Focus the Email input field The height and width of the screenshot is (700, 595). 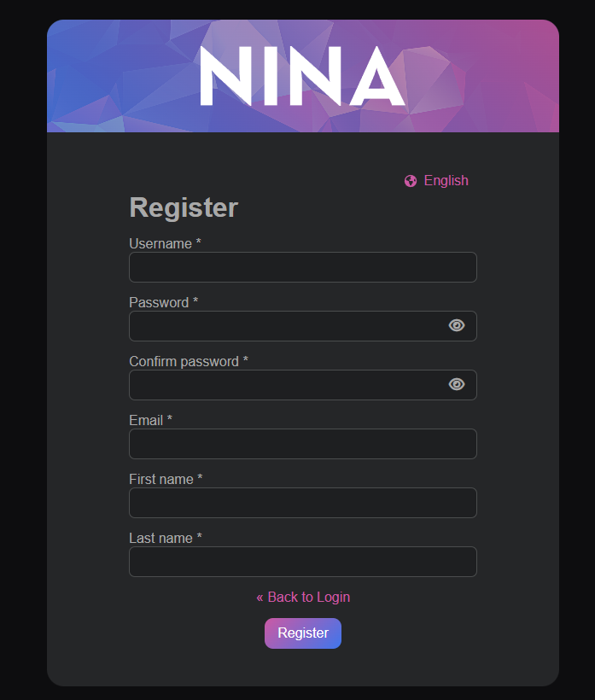click(302, 444)
